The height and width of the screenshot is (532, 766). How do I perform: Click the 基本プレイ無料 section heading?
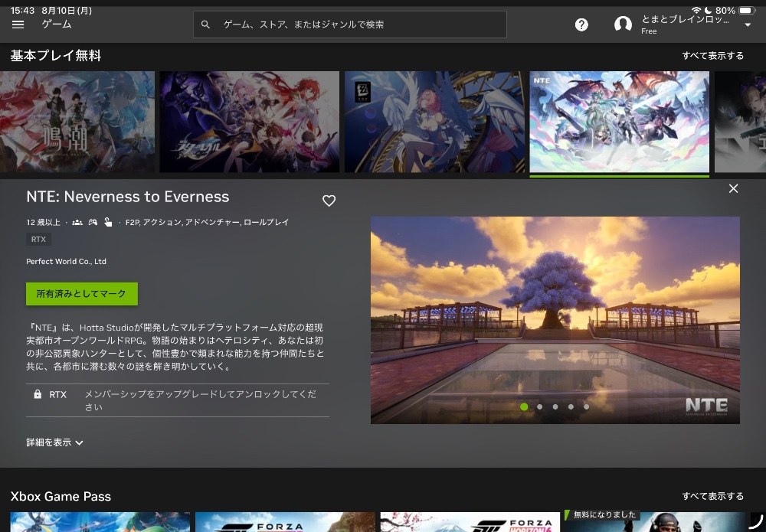(56, 56)
